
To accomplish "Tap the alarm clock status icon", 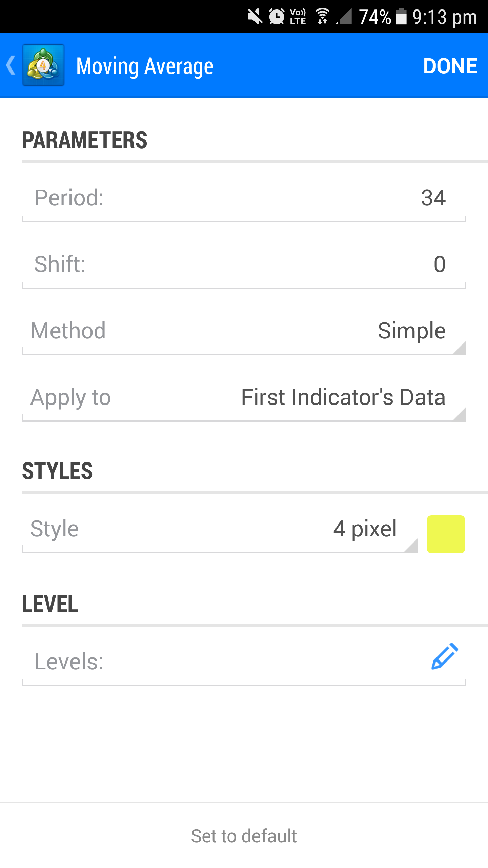I will (x=277, y=16).
